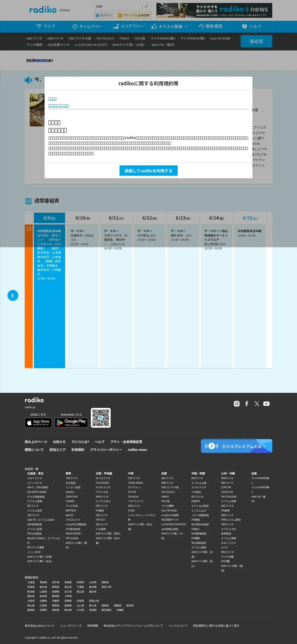Image resolution: width=297 pixels, height=644 pixels.
Task: Open 中央競馬実況中継 program on 6/15
Action: click(250, 296)
